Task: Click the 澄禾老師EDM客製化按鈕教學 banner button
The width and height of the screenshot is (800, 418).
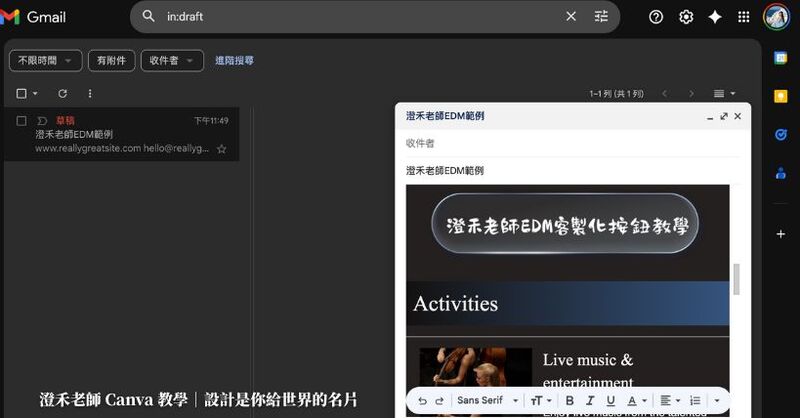Action: click(x=565, y=224)
